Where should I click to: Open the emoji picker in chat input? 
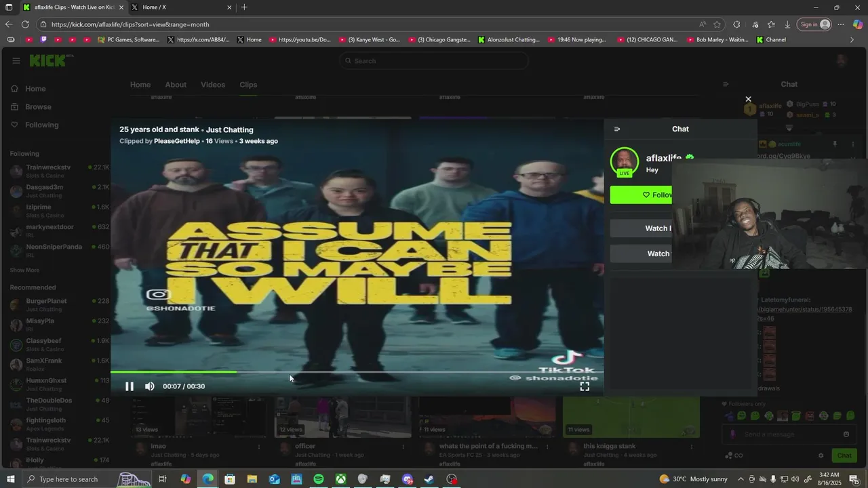tap(846, 434)
